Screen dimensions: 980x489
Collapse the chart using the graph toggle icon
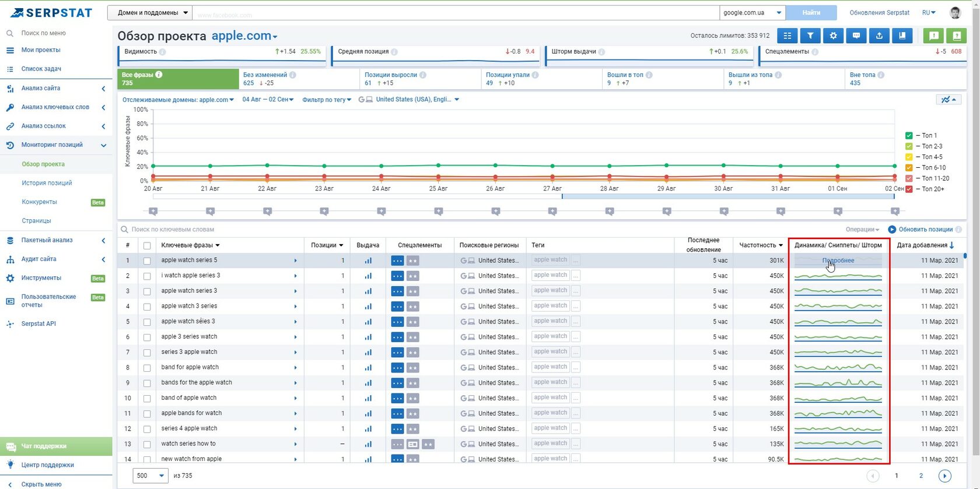[x=949, y=100]
